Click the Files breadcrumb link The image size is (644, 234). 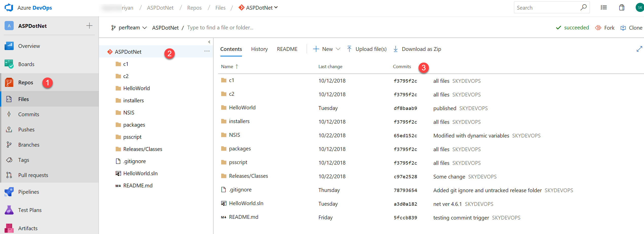coord(220,8)
